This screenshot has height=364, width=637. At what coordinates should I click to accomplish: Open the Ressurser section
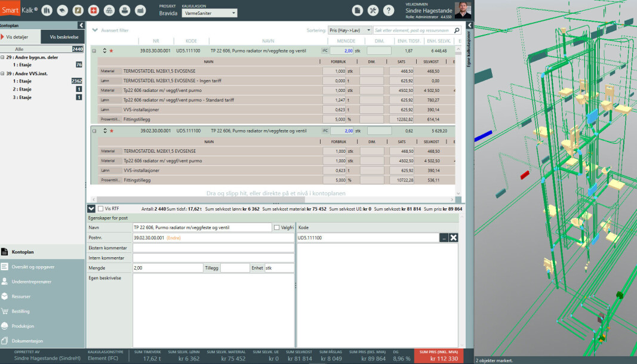(42, 297)
